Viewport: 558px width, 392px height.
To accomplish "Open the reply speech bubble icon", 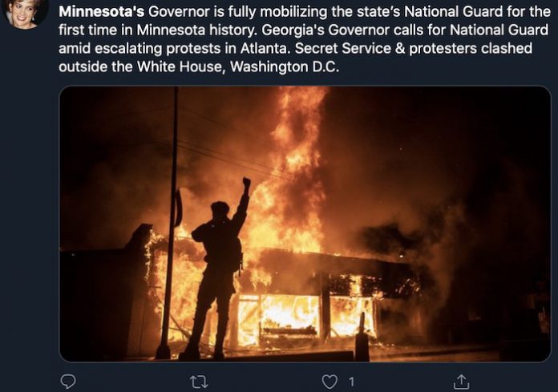I will (68, 382).
